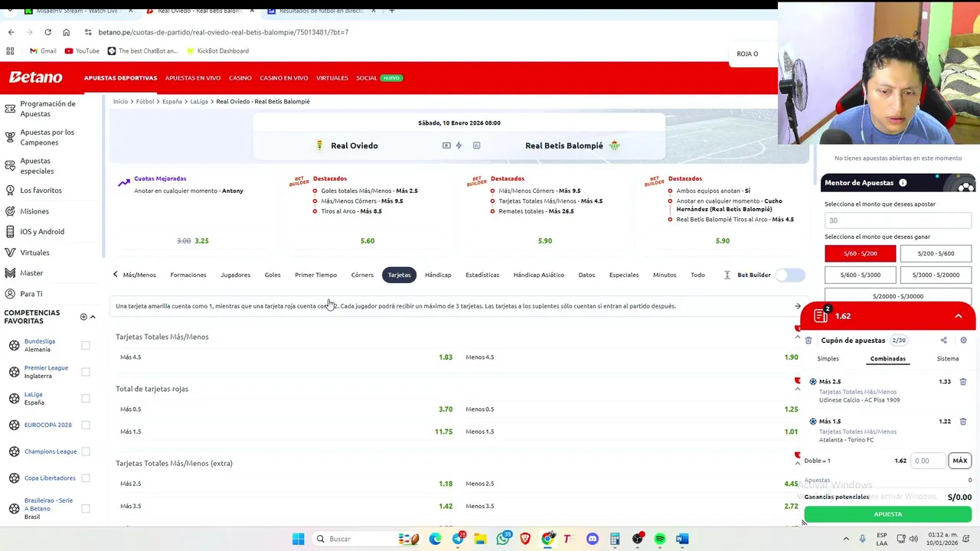Switch to the Goles market tab
This screenshot has height=551, width=980.
click(x=273, y=275)
